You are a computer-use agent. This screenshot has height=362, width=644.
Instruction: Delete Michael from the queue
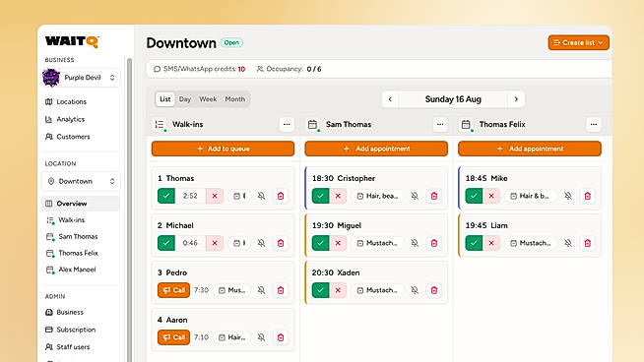(281, 243)
